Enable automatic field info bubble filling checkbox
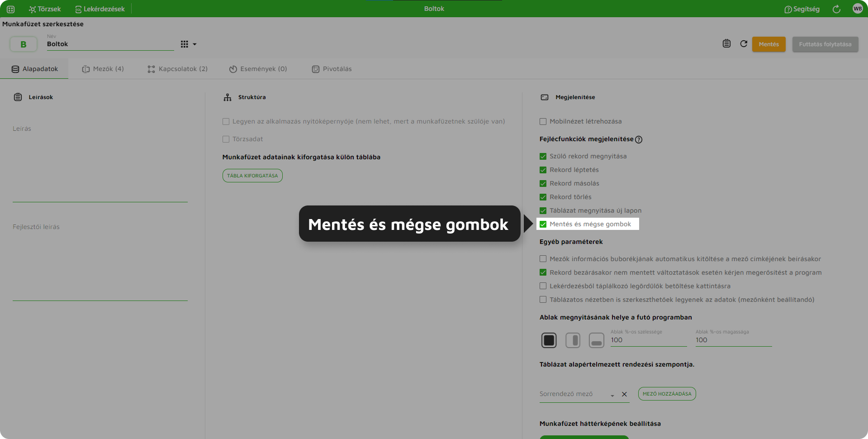868x439 pixels. [543, 259]
